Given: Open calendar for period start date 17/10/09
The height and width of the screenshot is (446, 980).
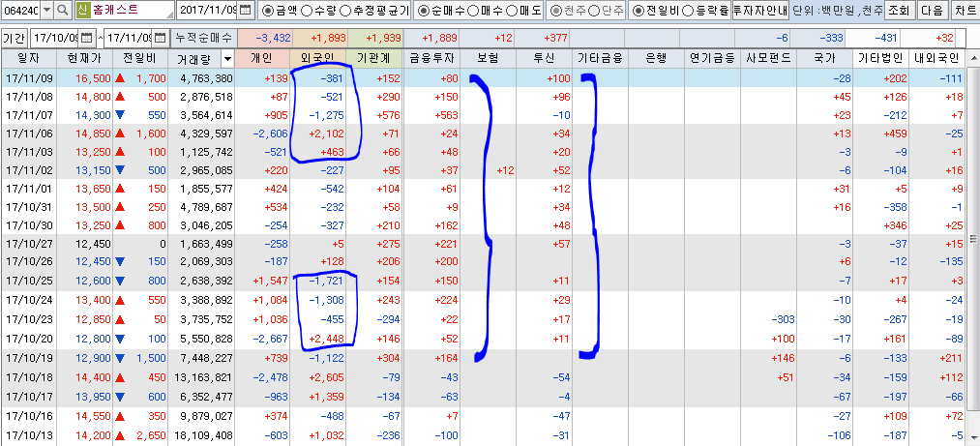Looking at the screenshot, I should [88, 38].
